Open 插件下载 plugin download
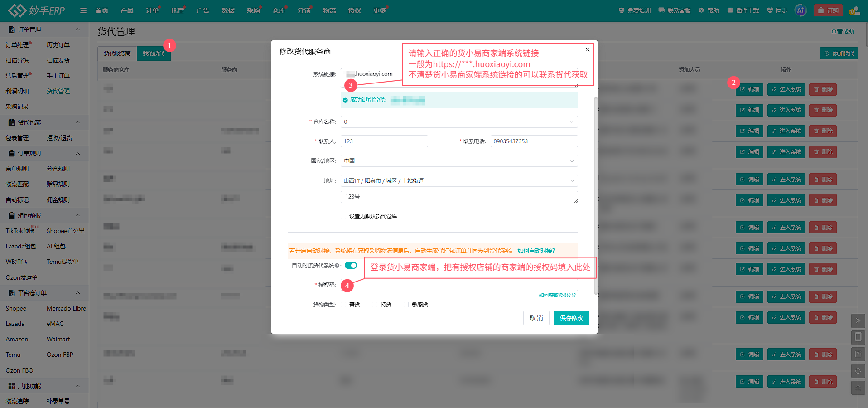Image resolution: width=868 pixels, height=408 pixels. tap(743, 10)
